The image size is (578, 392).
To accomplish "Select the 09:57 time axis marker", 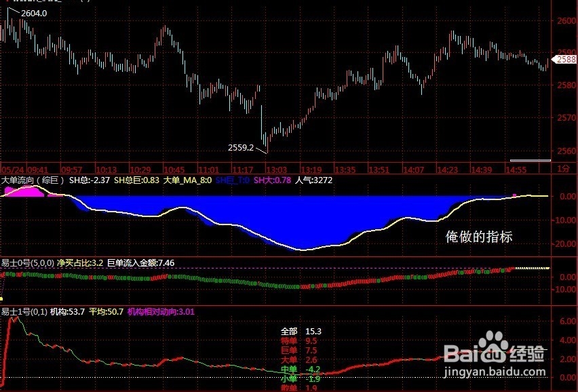I will [71, 170].
